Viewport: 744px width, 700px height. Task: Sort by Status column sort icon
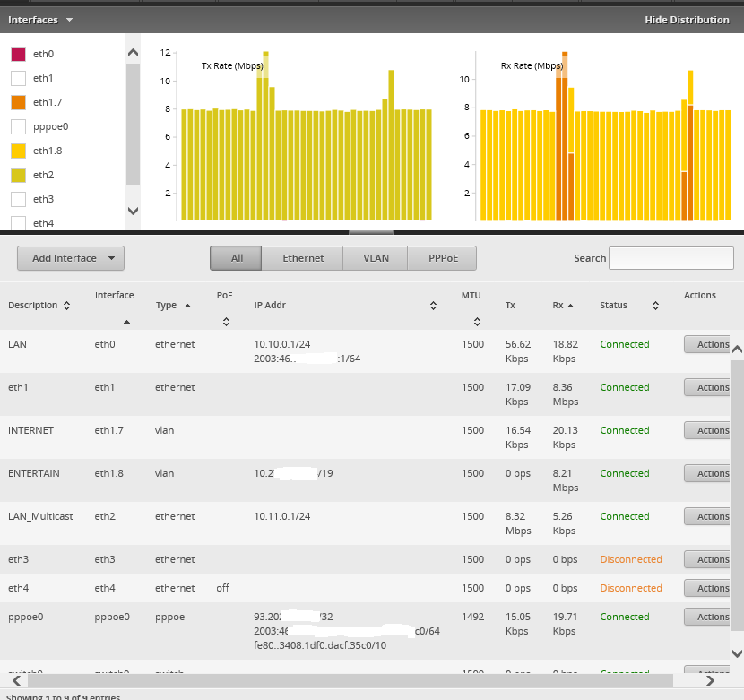tap(655, 306)
